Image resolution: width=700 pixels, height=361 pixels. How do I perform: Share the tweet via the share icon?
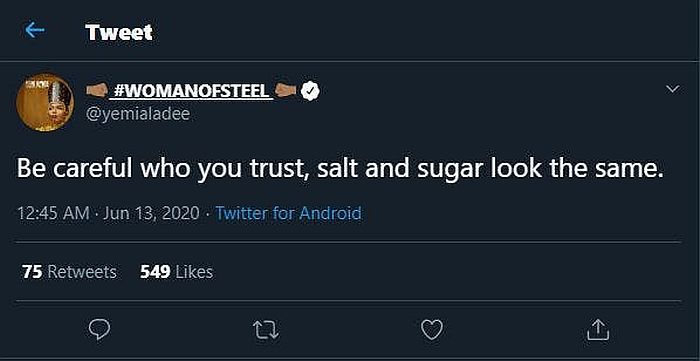coord(597,330)
